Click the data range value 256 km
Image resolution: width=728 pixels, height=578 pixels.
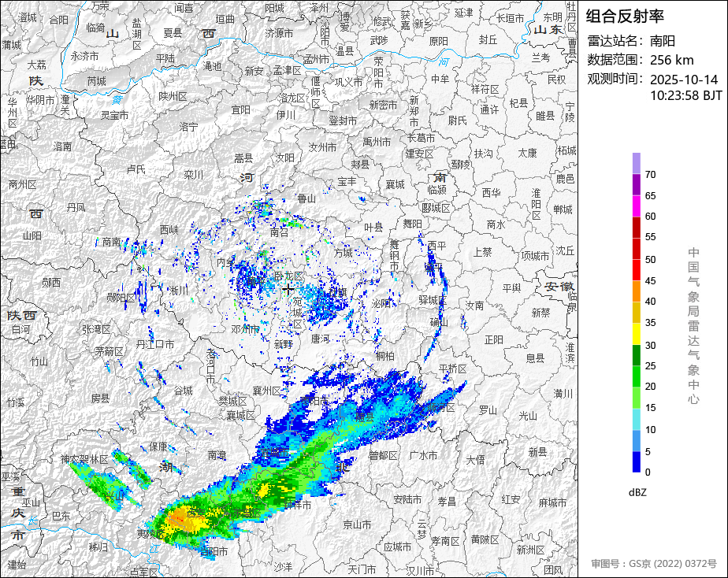click(x=671, y=60)
